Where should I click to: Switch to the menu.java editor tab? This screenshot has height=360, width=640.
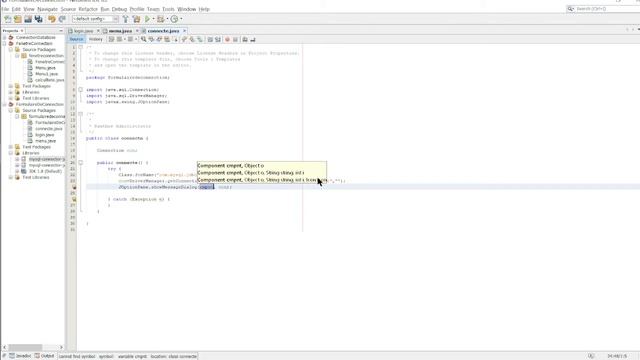tap(120, 31)
